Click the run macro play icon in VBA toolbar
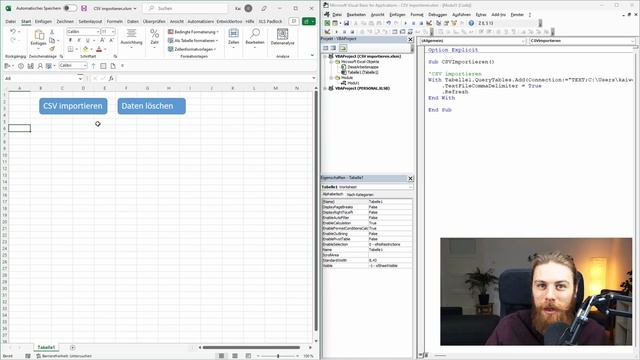 [406, 23]
